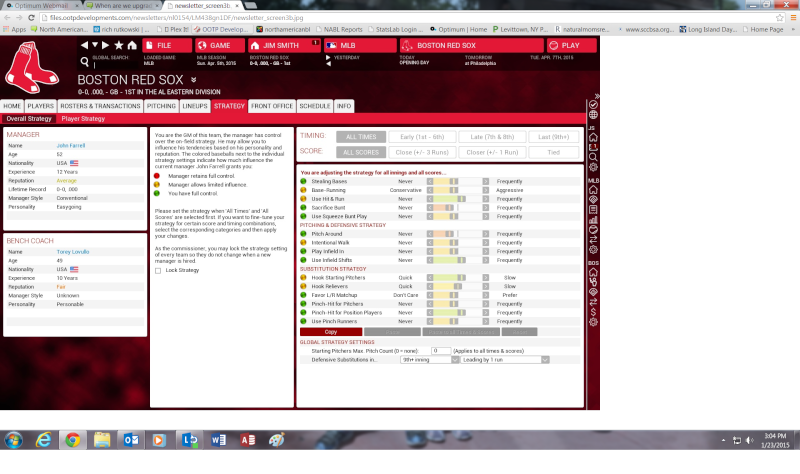The width and height of the screenshot is (800, 474).
Task: Open the bookmarks star icon in the top bar
Action: tap(119, 45)
